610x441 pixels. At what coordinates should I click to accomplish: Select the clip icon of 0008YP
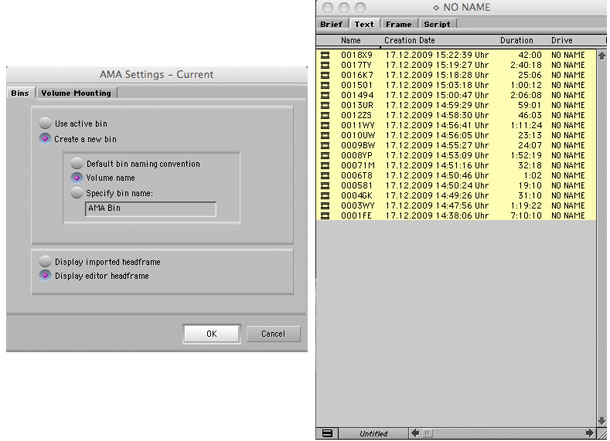click(325, 155)
